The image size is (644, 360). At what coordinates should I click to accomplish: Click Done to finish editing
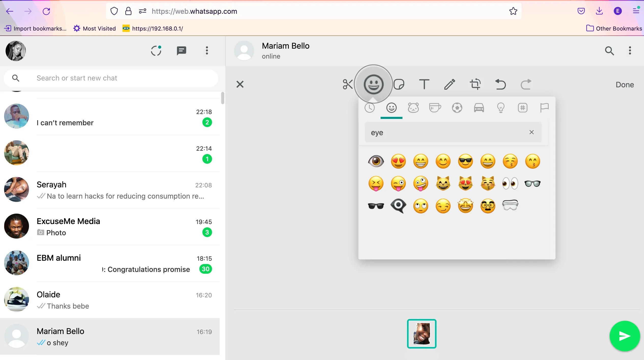point(625,84)
